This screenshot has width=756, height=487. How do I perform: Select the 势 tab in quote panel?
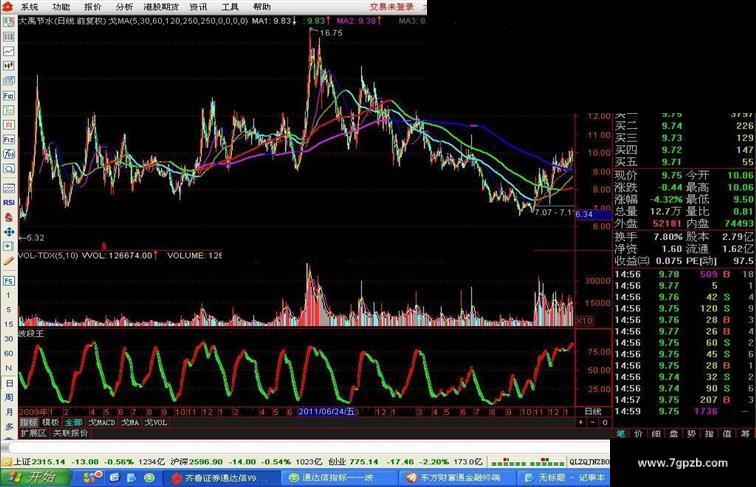pyautogui.click(x=691, y=433)
